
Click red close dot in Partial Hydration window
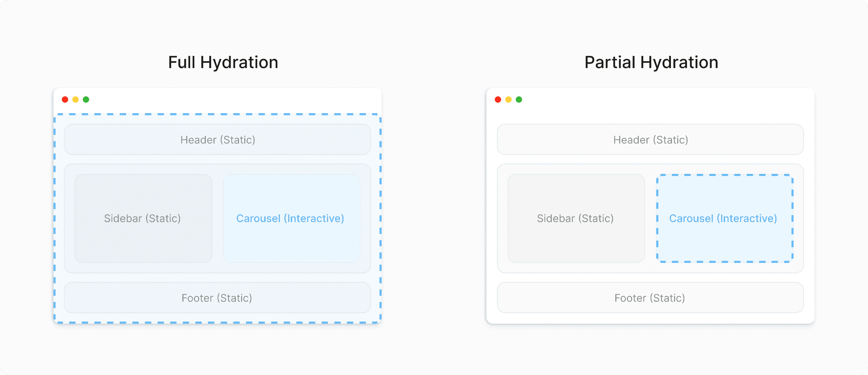[x=498, y=100]
